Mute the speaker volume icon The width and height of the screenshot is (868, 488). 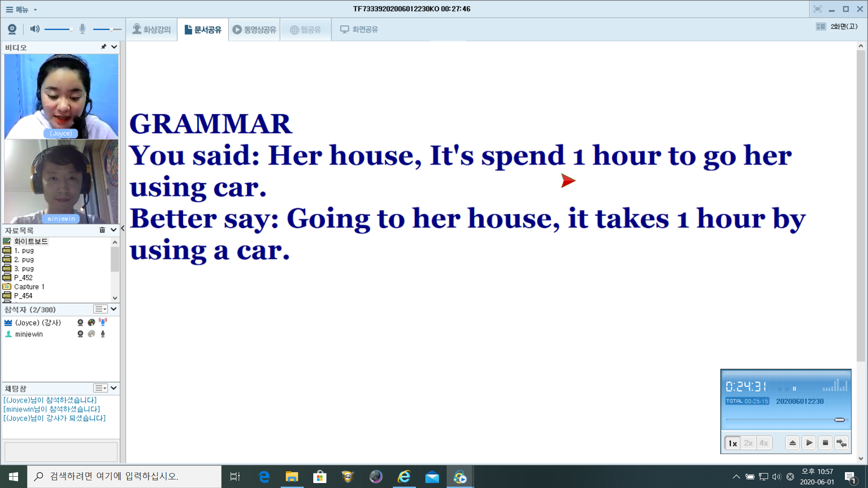tap(35, 29)
